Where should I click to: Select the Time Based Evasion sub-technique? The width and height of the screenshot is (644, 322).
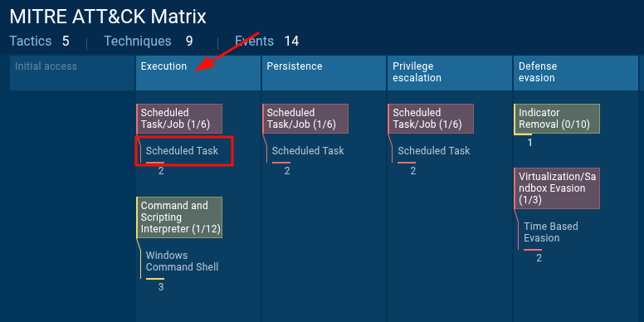(551, 232)
